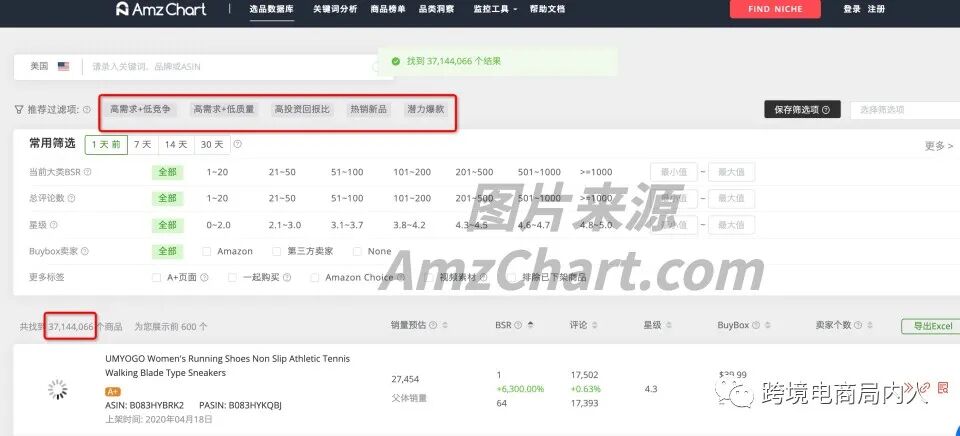Enable the A+页面 checkbox

point(156,277)
